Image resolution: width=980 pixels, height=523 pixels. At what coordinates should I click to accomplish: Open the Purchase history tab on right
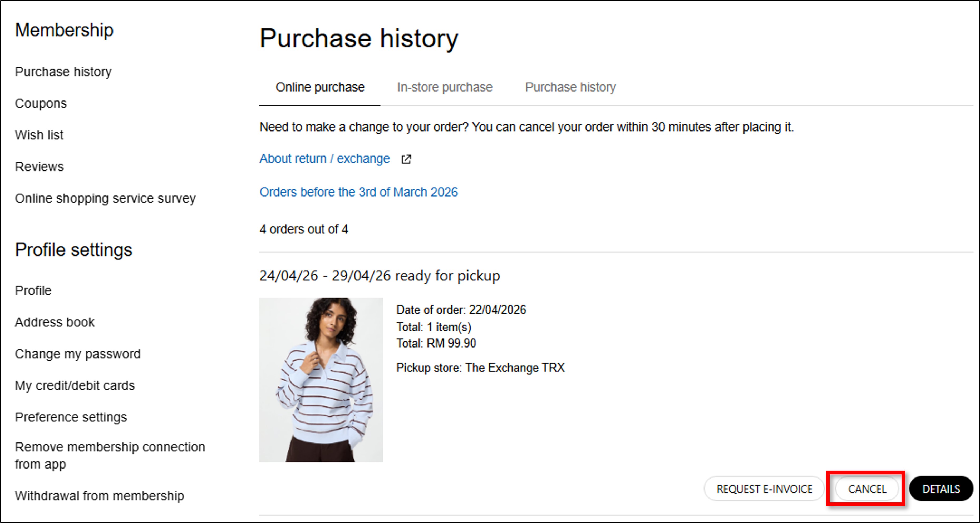(x=570, y=87)
